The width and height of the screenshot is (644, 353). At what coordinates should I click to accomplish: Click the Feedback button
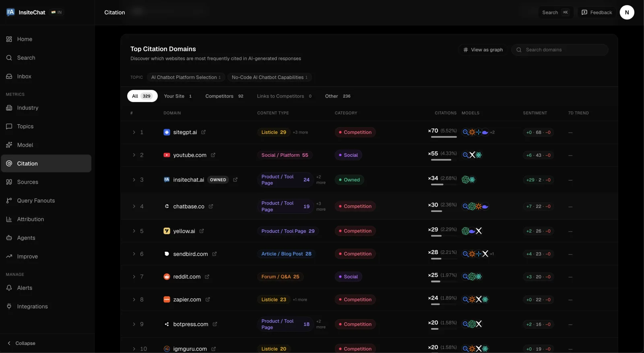click(x=597, y=12)
